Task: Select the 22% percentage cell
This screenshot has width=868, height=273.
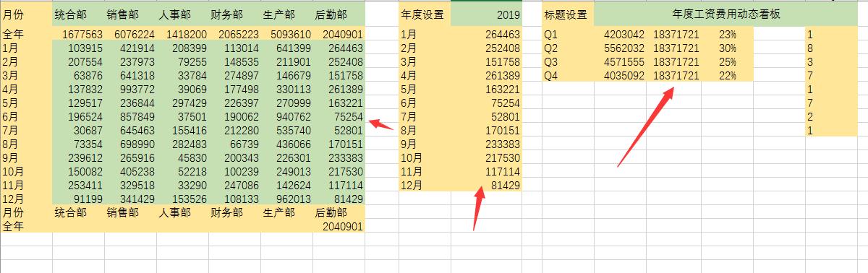Action: (728, 75)
